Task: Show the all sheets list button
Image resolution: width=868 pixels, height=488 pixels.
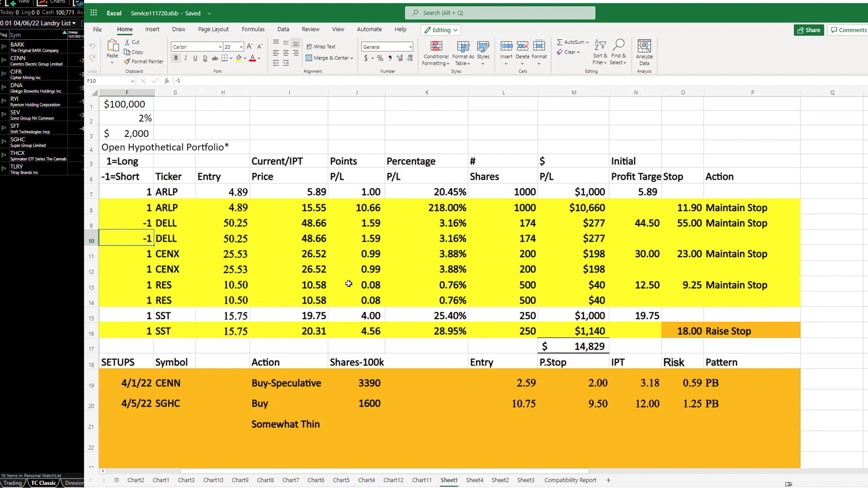Action: [116, 480]
